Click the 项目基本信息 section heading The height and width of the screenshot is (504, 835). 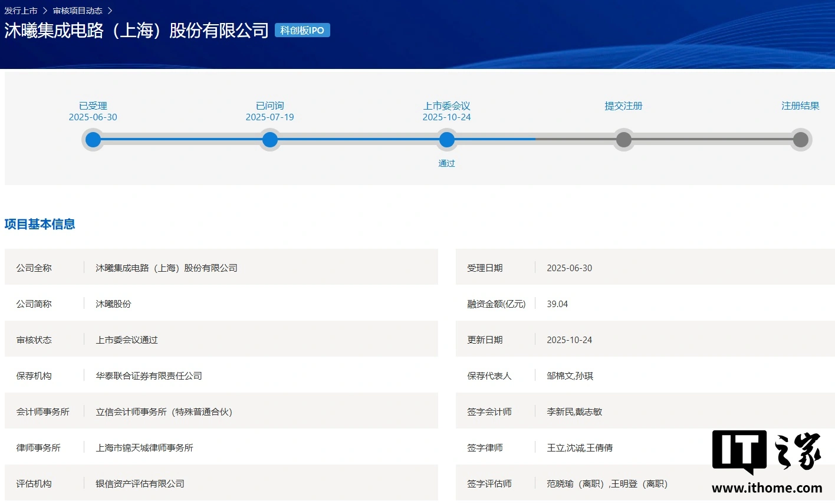(40, 224)
